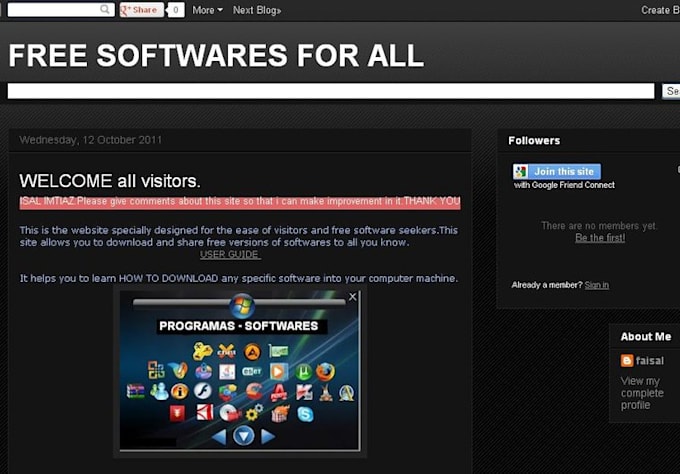Go to Next Blog
The height and width of the screenshot is (474, 680).
(257, 10)
